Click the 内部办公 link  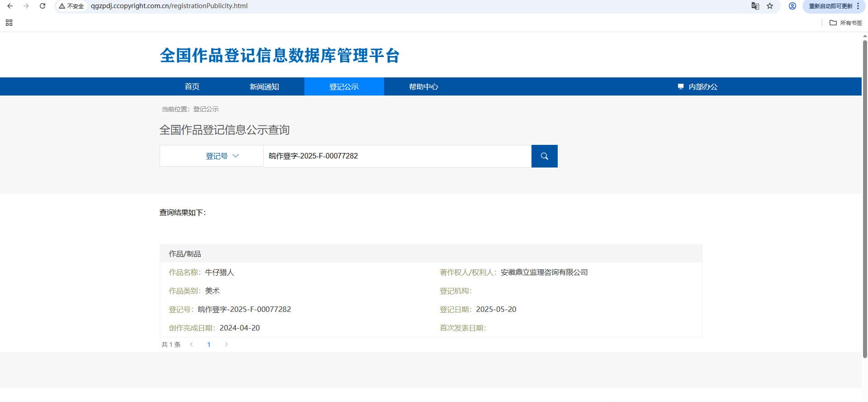point(697,86)
